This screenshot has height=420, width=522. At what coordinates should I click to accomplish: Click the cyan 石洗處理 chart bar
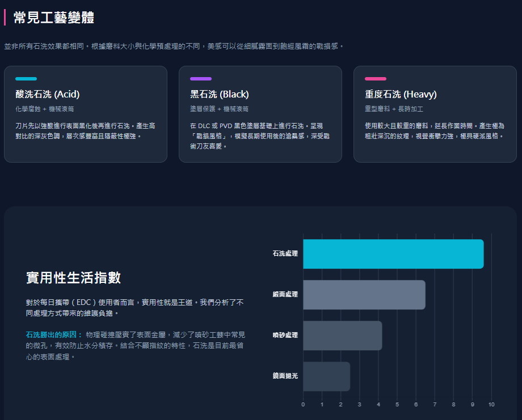pyautogui.click(x=393, y=254)
